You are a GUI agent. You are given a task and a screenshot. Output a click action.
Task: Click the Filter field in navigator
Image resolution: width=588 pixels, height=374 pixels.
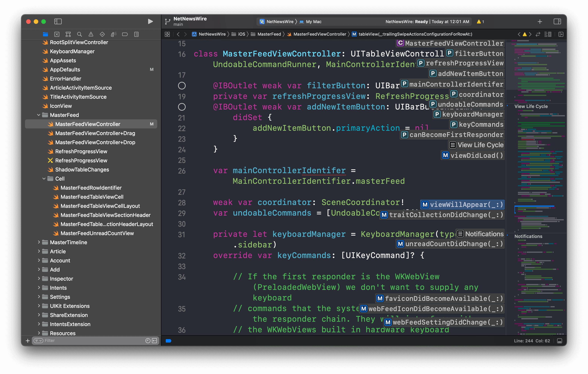pyautogui.click(x=93, y=340)
